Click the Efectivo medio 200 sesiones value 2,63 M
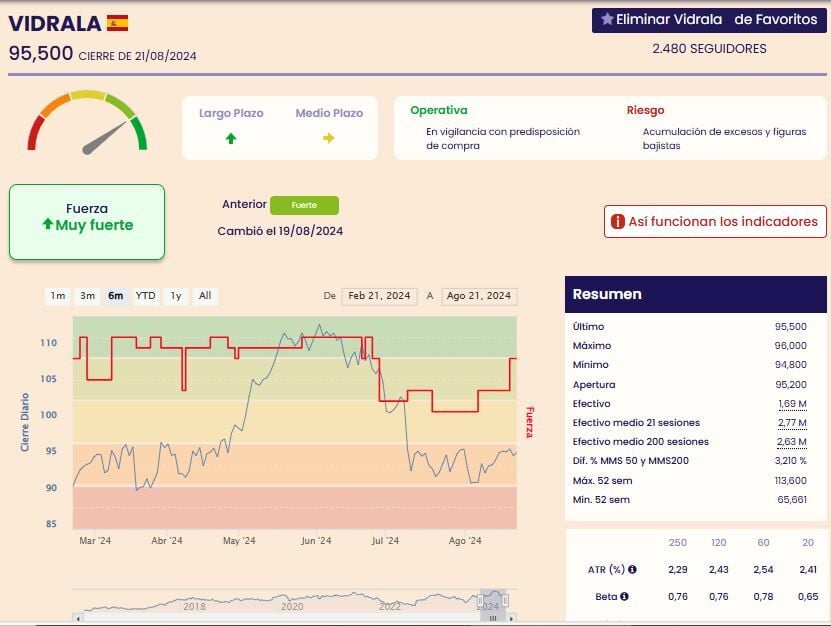The image size is (831, 626). pyautogui.click(x=792, y=442)
